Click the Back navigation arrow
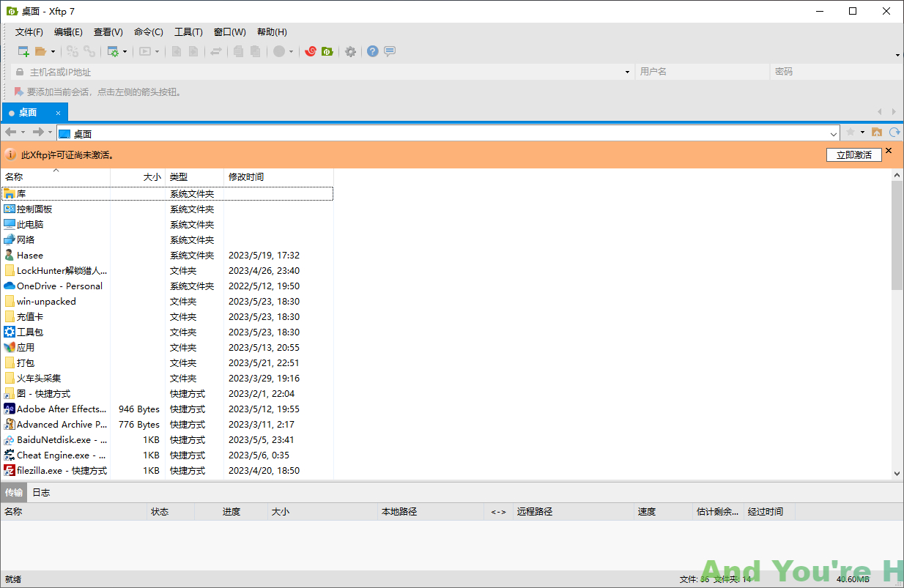This screenshot has height=588, width=904. click(x=10, y=132)
